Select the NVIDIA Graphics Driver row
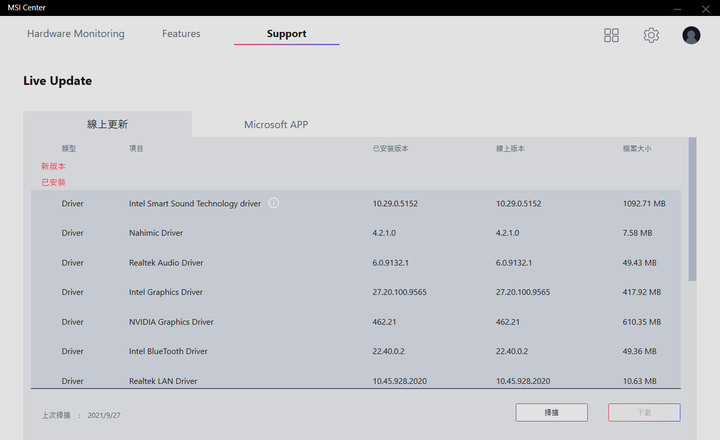 click(356, 322)
